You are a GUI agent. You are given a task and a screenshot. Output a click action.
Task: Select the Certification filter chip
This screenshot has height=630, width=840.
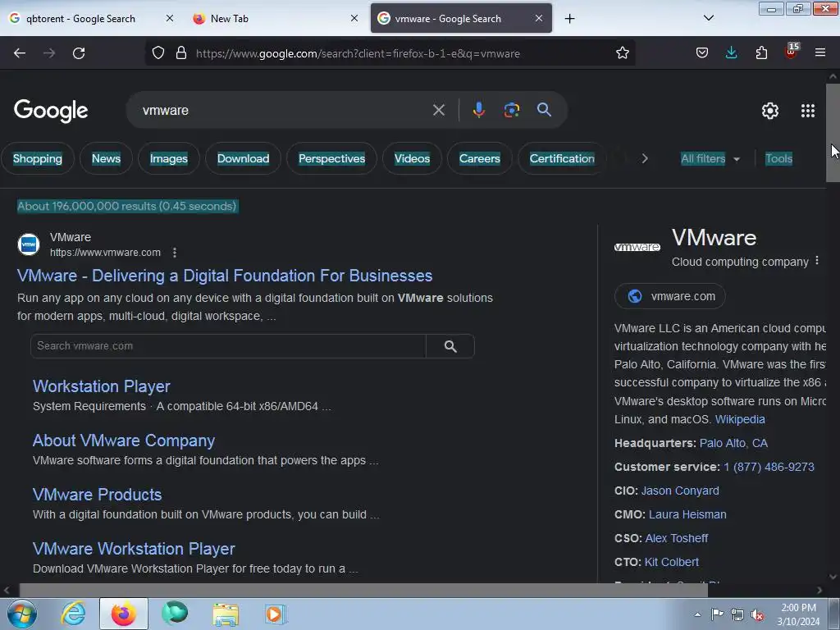tap(562, 158)
